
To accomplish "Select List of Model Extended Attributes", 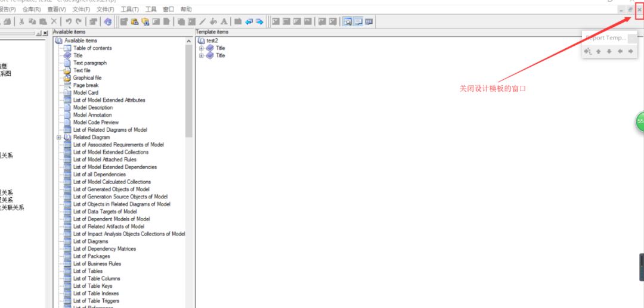I will [x=109, y=100].
